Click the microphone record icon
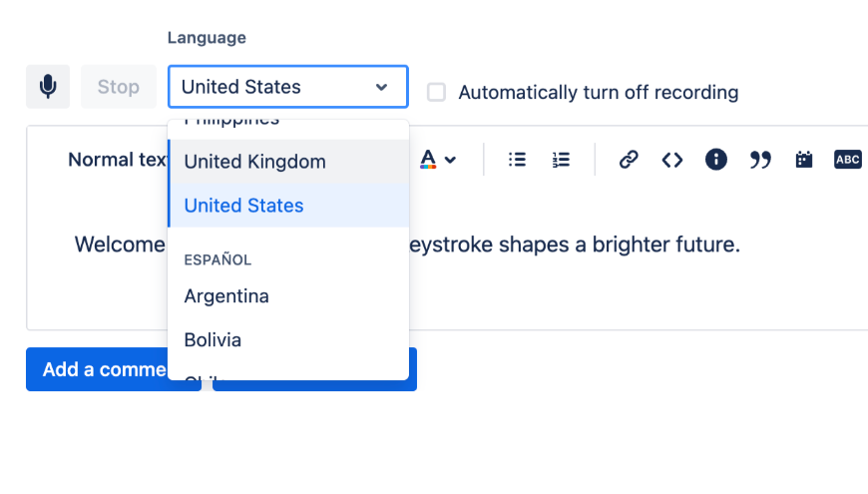The height and width of the screenshot is (494, 868). [48, 87]
